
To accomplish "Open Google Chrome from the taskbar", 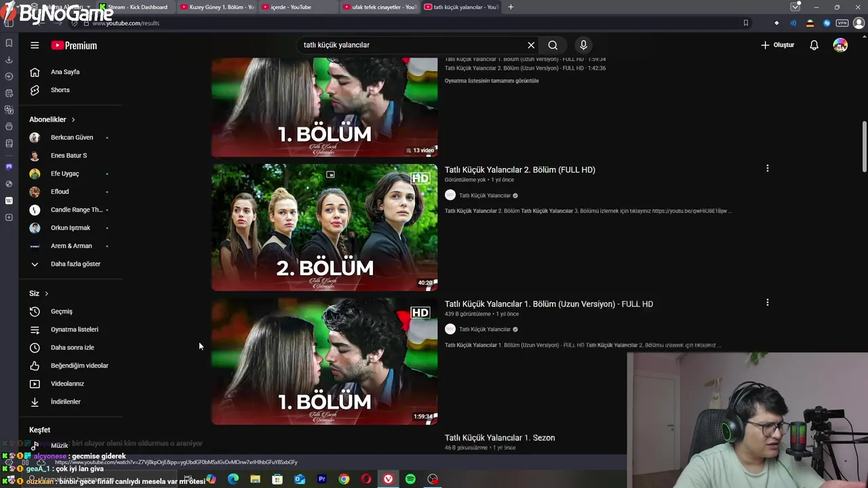I will pos(344,479).
